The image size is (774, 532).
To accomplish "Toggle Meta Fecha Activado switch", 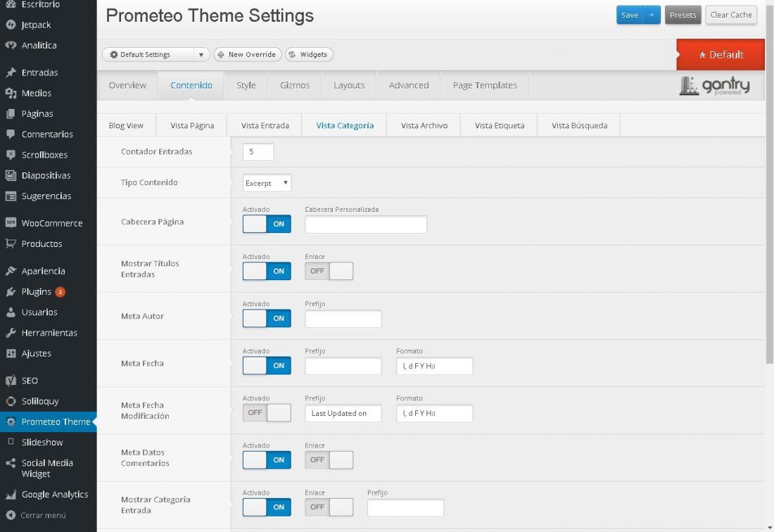I will click(267, 366).
